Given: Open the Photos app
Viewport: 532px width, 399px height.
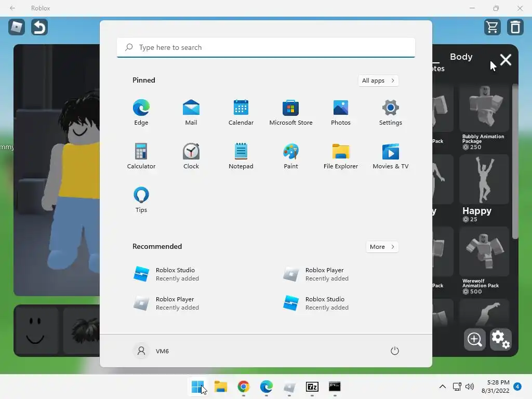Looking at the screenshot, I should click(x=341, y=112).
